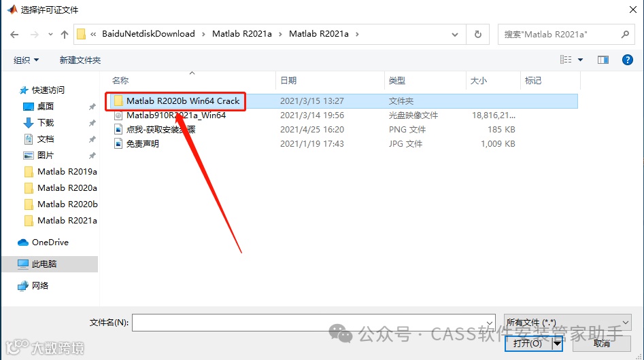The width and height of the screenshot is (644, 360).
Task: Open the file type filter 所有文件 dropdown
Action: coord(567,323)
